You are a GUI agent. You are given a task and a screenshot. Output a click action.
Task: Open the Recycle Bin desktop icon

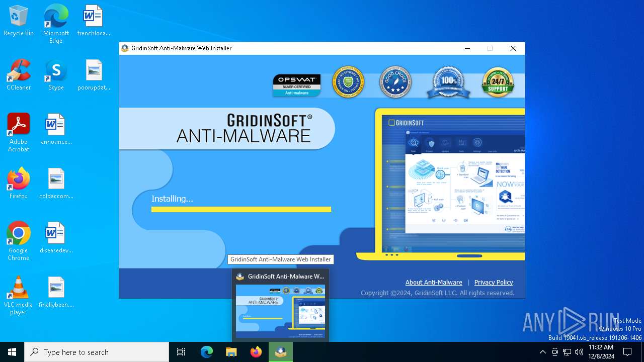point(19,21)
